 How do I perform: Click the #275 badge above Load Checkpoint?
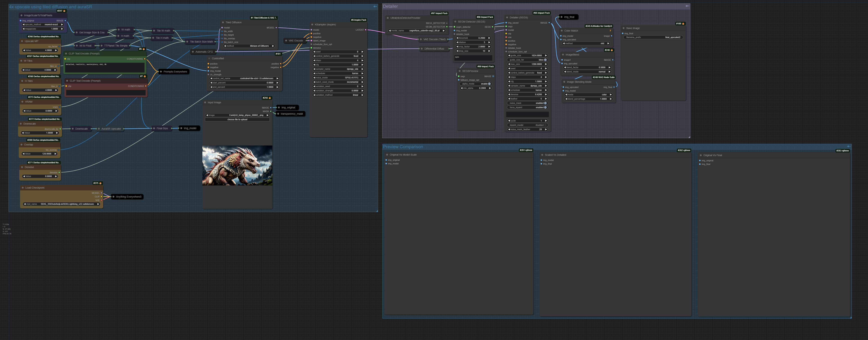[97, 183]
